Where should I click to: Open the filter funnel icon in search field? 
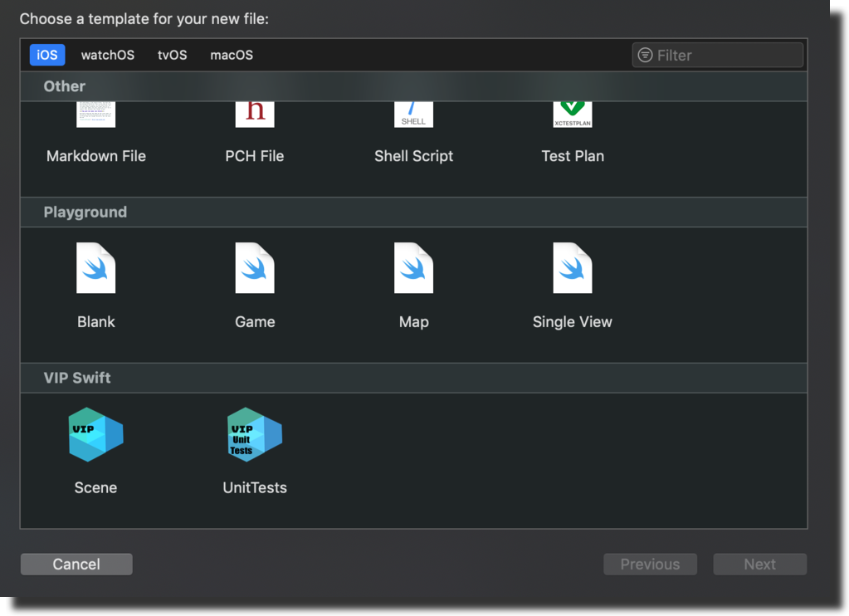point(646,55)
